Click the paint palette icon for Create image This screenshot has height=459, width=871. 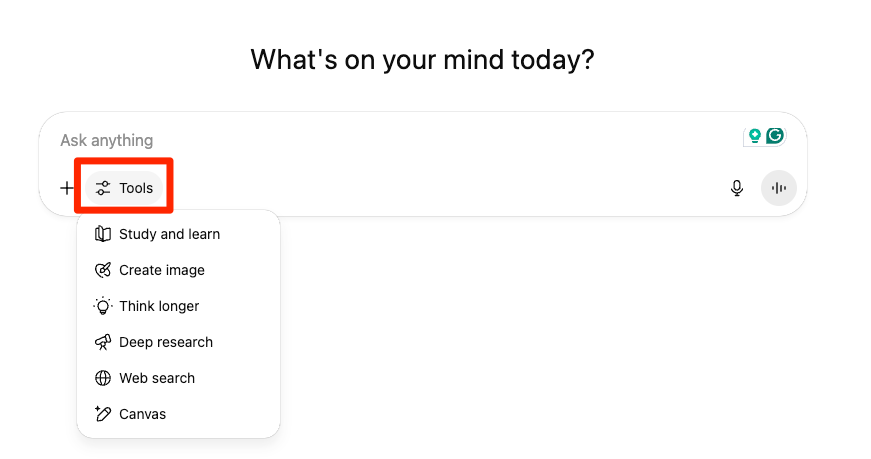[102, 270]
